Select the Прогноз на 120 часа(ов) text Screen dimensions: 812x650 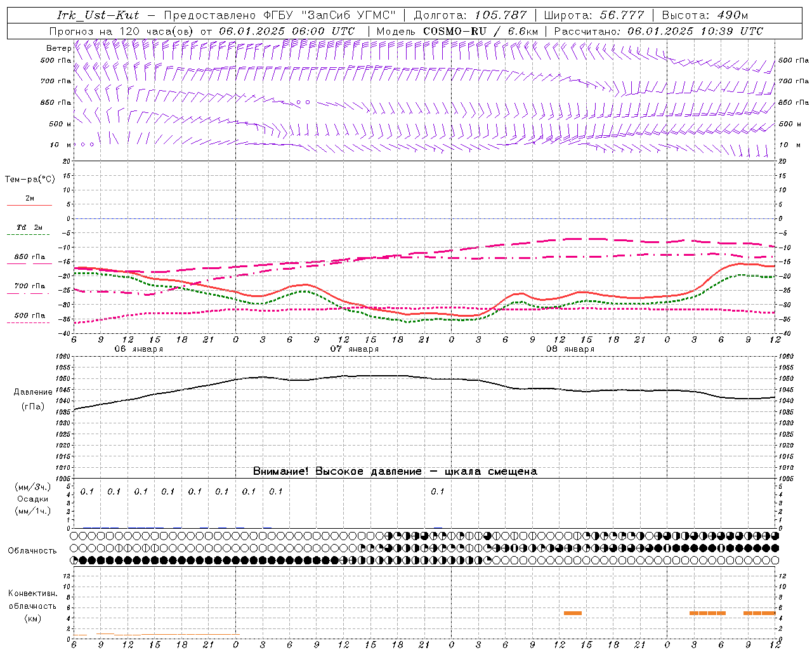tap(122, 31)
